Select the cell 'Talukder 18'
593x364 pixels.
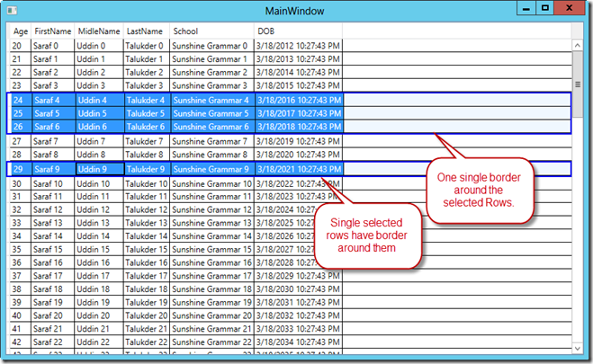(x=147, y=289)
